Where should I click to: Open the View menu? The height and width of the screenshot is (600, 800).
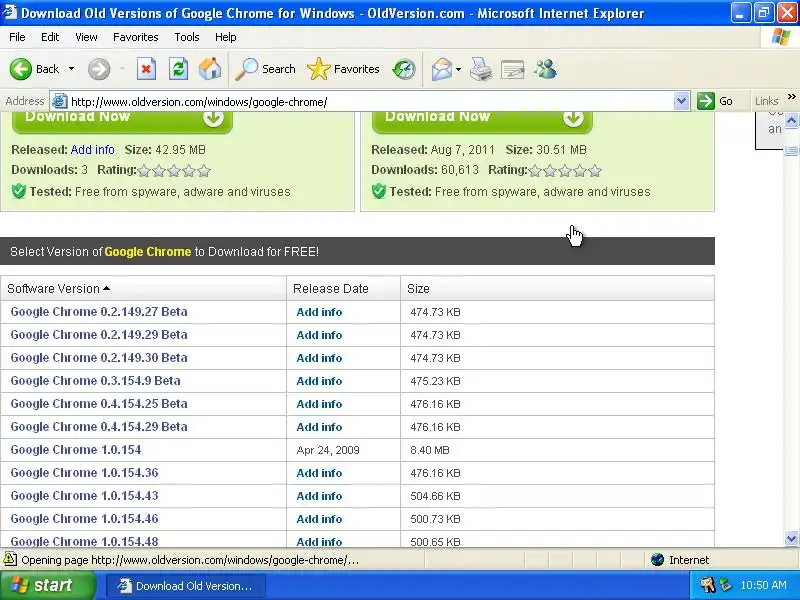tap(86, 37)
